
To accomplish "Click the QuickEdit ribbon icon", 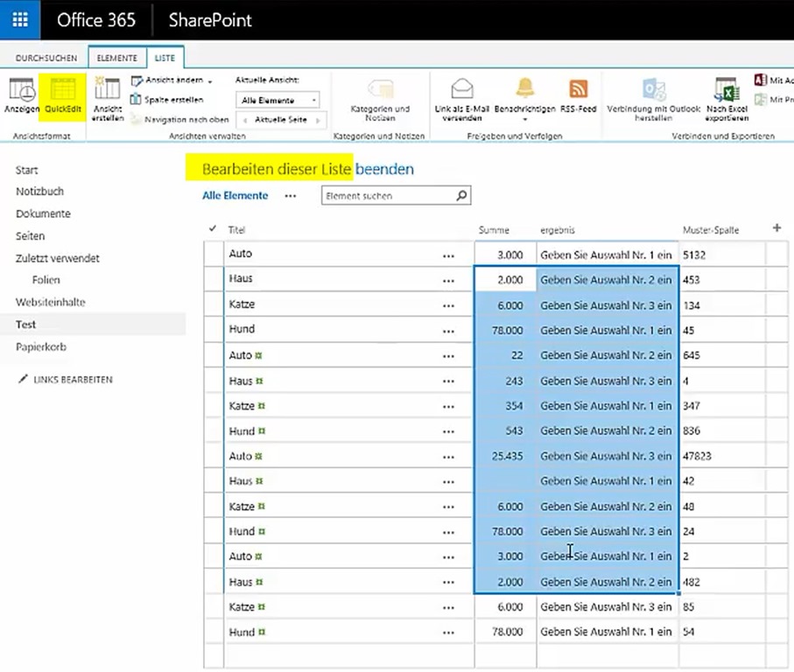I will click(x=63, y=89).
